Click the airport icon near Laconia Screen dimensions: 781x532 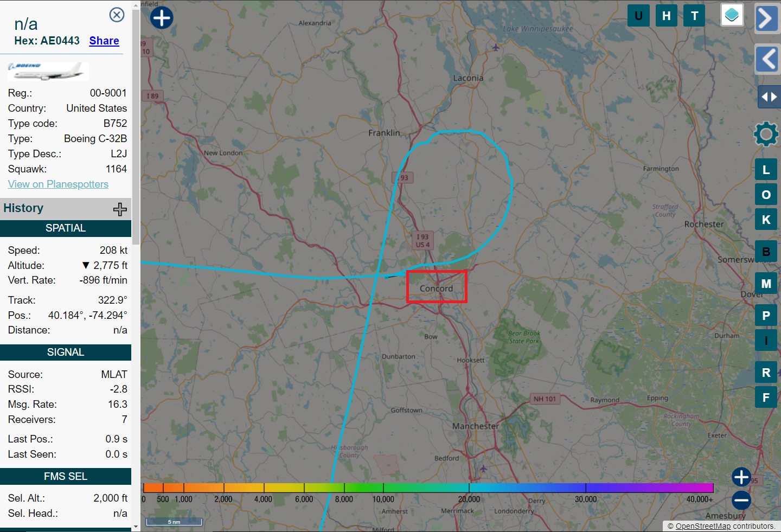click(x=495, y=48)
